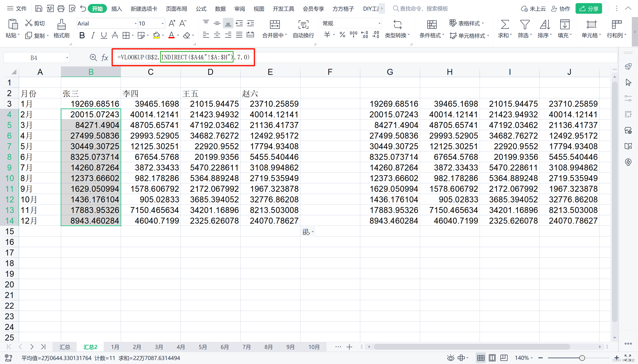Click the zoom magnifier beside formula bar
Viewport: 638px width, 364px height.
coord(93,58)
